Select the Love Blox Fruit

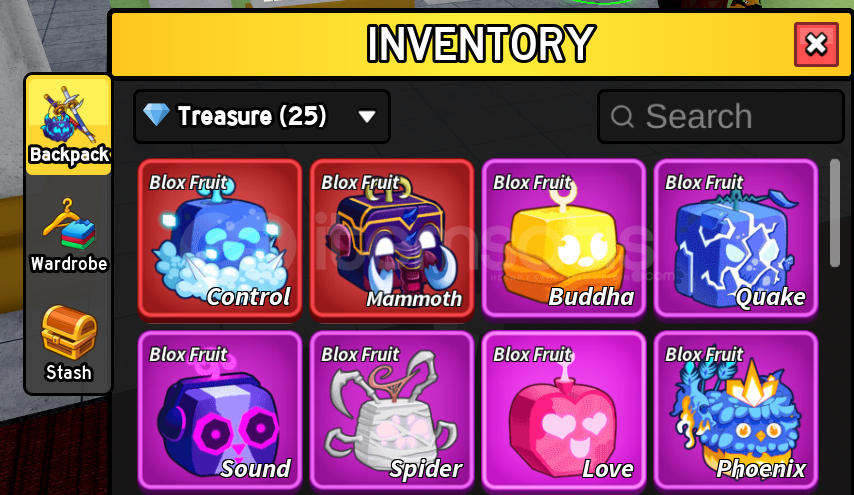[564, 411]
